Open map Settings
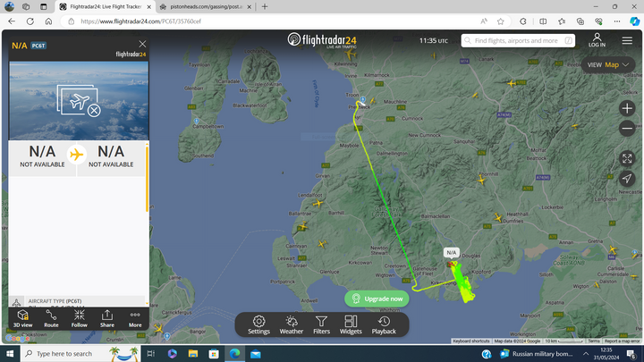This screenshot has width=644, height=362. 258,324
